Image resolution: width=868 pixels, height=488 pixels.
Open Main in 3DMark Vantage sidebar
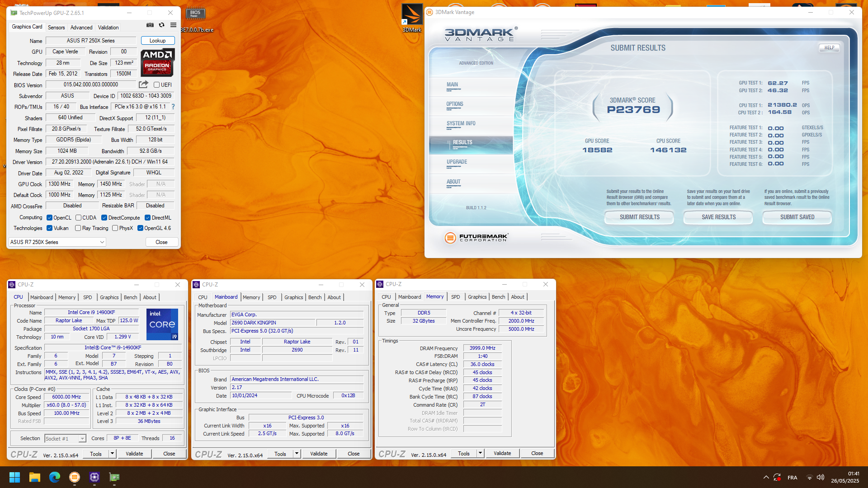pos(471,87)
